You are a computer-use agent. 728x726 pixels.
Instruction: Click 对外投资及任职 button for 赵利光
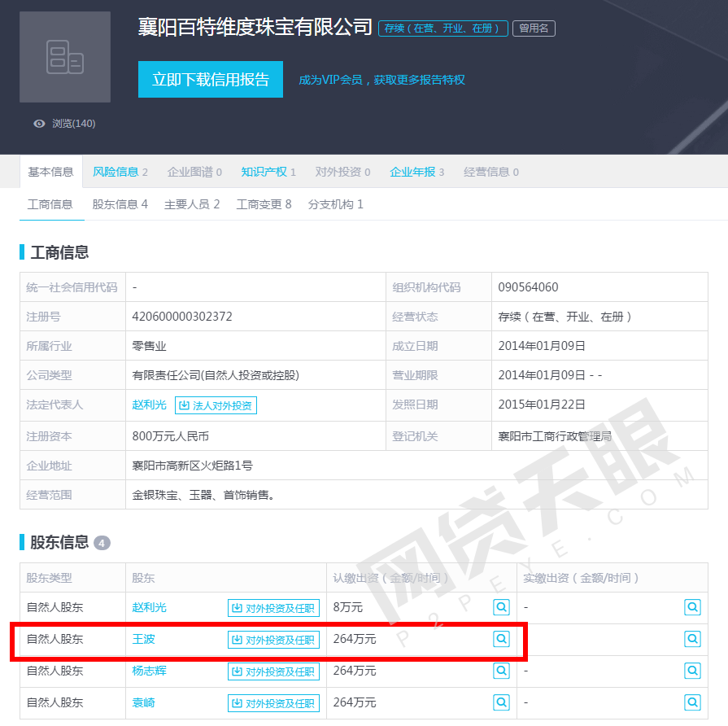[273, 608]
